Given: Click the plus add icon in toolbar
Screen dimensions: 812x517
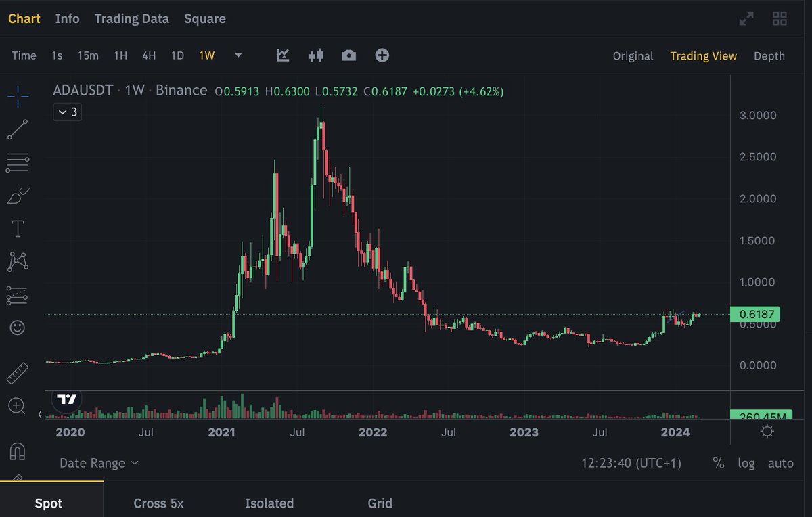Looking at the screenshot, I should pos(382,55).
